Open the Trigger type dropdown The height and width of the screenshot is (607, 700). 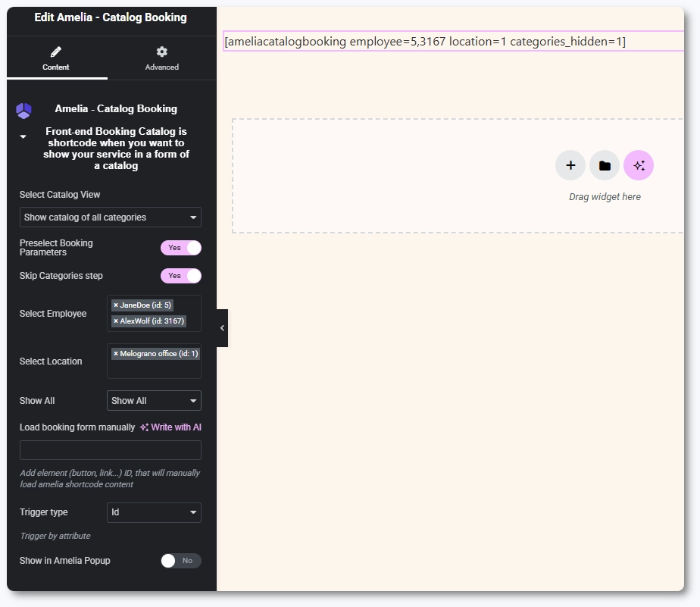click(154, 512)
